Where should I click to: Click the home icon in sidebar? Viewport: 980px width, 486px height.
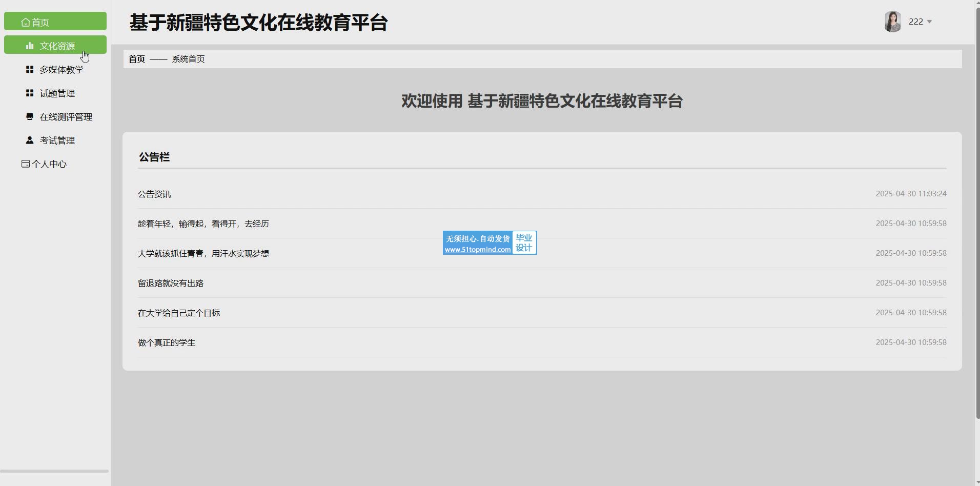click(x=25, y=22)
